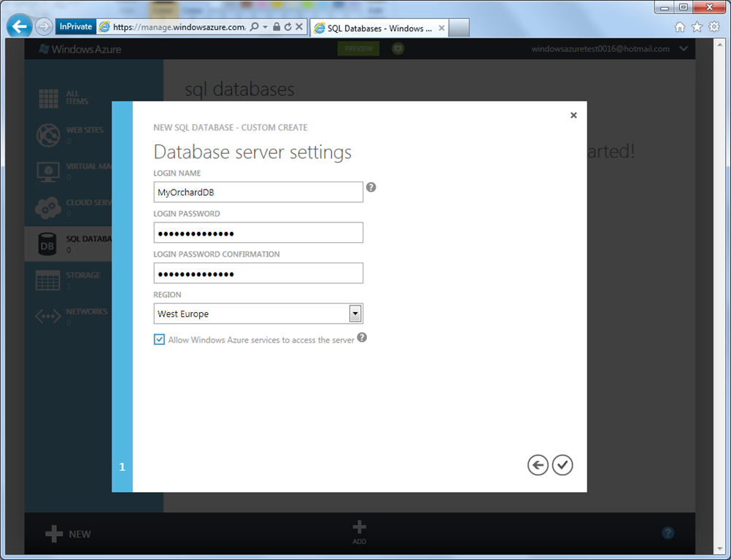This screenshot has width=731, height=560.
Task: Click the Login Name input field
Action: coord(258,192)
